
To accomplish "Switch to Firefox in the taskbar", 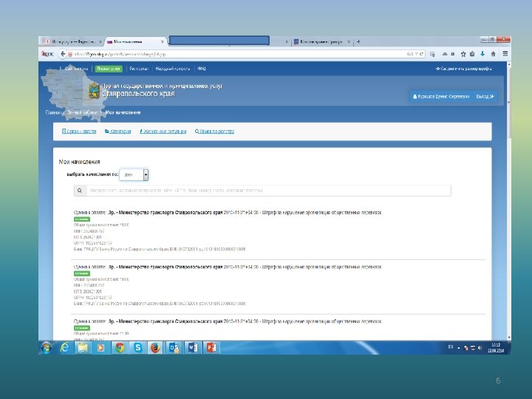I will [155, 348].
